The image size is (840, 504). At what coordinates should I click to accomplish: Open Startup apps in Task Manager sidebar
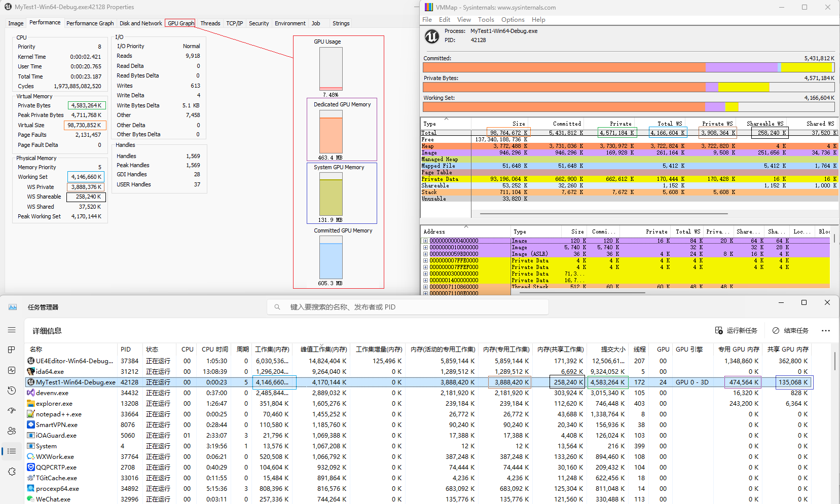click(x=12, y=411)
